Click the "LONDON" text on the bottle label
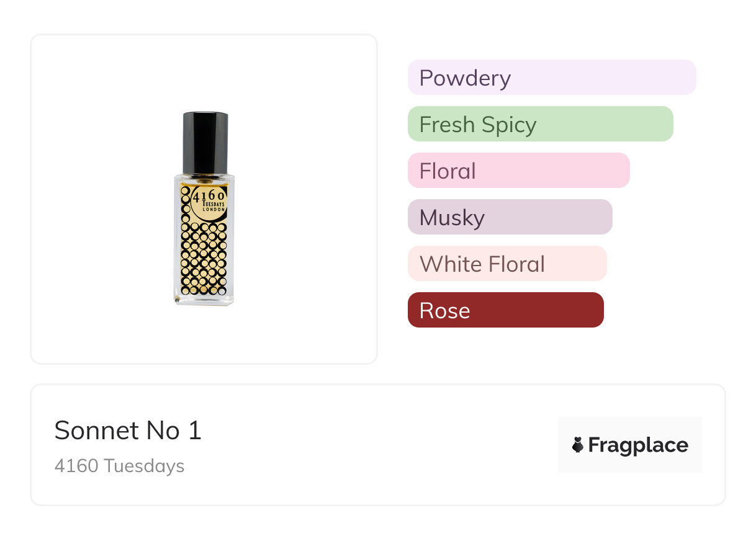756x536 pixels. click(214, 210)
